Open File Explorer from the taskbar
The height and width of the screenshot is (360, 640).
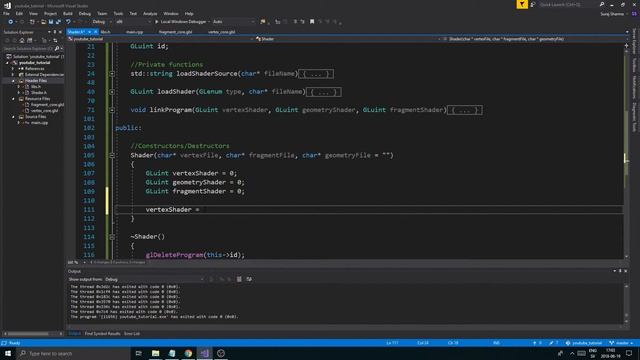(x=156, y=353)
